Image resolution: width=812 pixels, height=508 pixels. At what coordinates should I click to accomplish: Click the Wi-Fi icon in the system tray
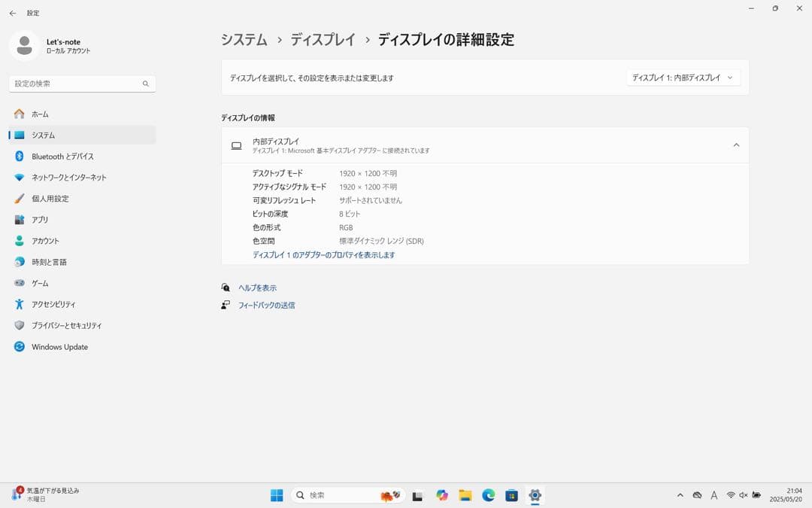[732, 495]
